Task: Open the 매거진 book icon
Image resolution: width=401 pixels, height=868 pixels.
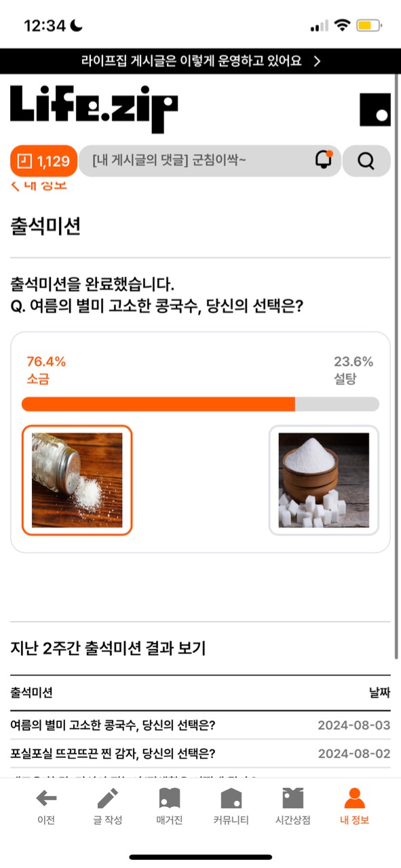Action: pyautogui.click(x=169, y=798)
